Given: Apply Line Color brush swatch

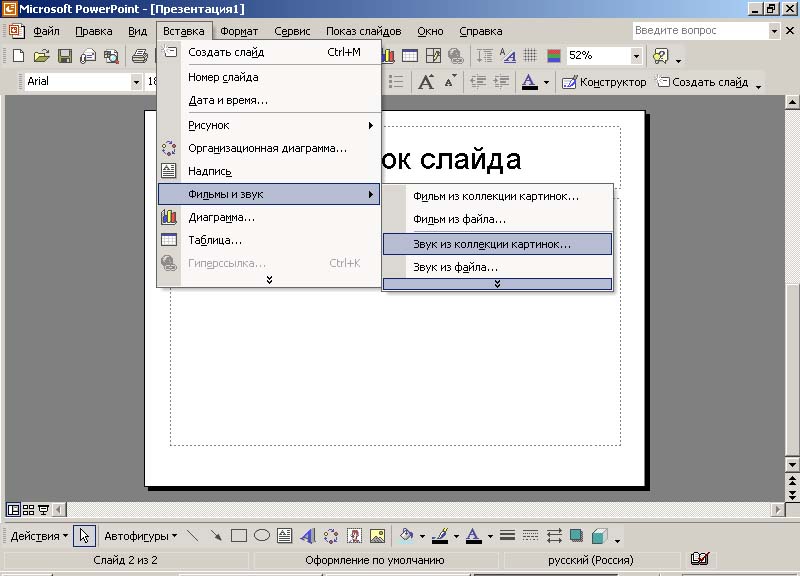Looking at the screenshot, I should point(440,536).
